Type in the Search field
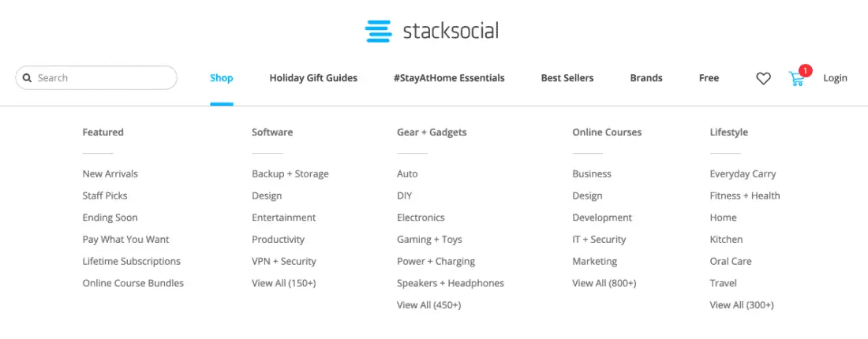This screenshot has width=868, height=339. click(103, 78)
